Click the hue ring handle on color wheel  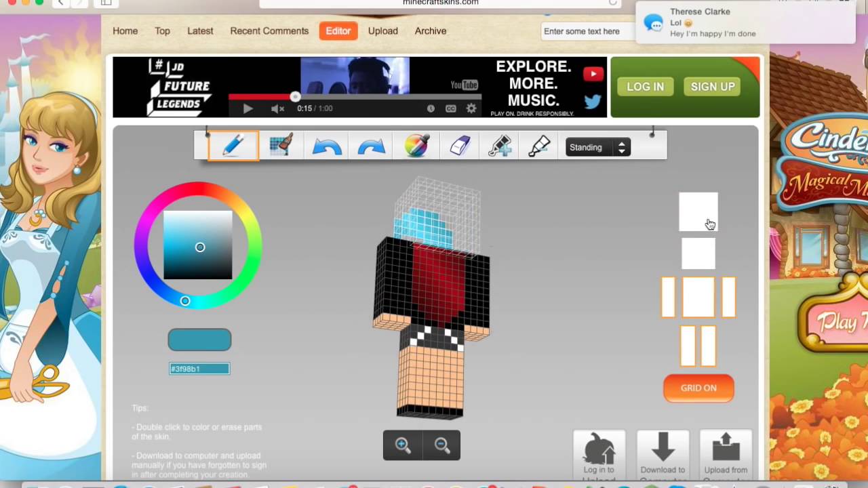click(x=185, y=301)
